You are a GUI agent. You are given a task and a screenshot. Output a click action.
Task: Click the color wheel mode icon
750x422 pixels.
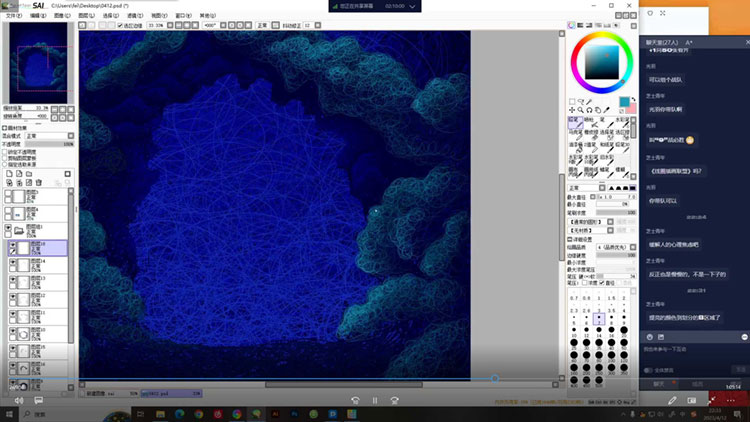tap(573, 24)
